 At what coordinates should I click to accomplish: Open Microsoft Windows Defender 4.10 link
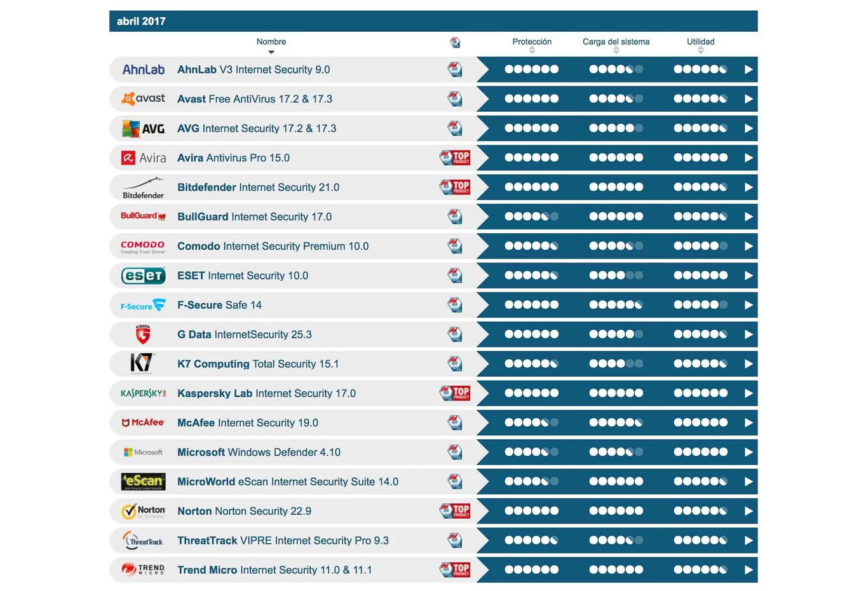(259, 452)
